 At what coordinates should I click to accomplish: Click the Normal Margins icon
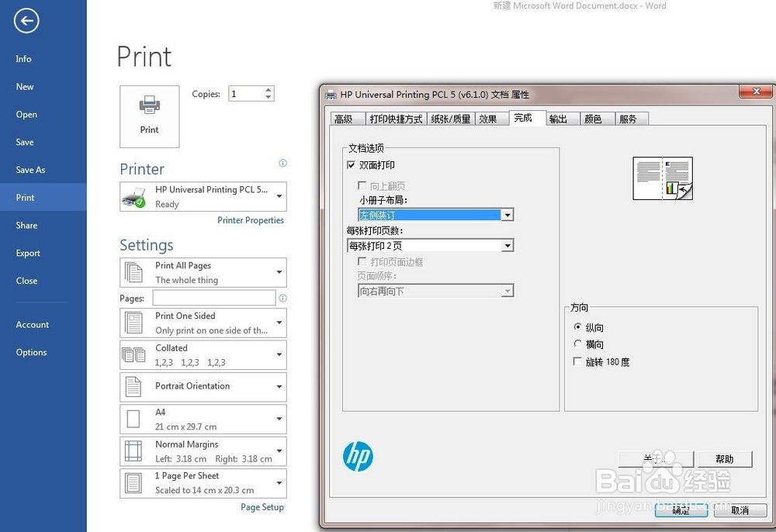click(133, 451)
